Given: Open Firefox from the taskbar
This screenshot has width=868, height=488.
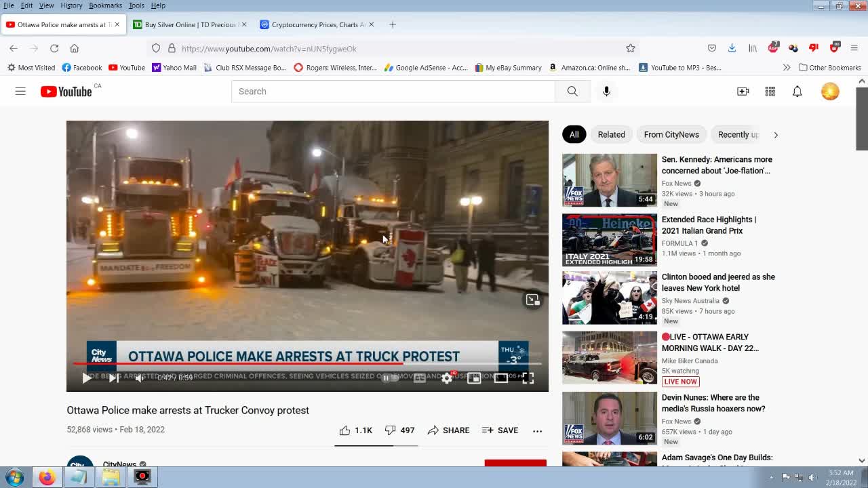Looking at the screenshot, I should (x=47, y=477).
